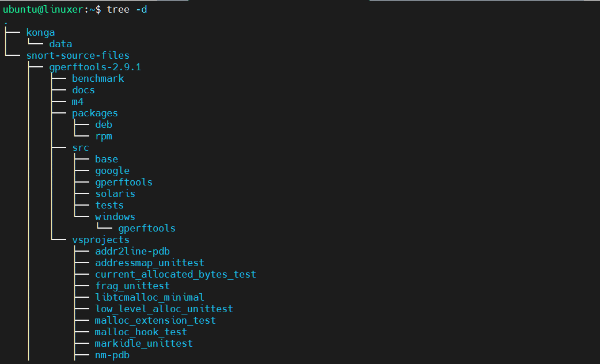Viewport: 600px width, 364px height.
Task: Select addr2line-pdb project folder
Action: click(x=132, y=252)
